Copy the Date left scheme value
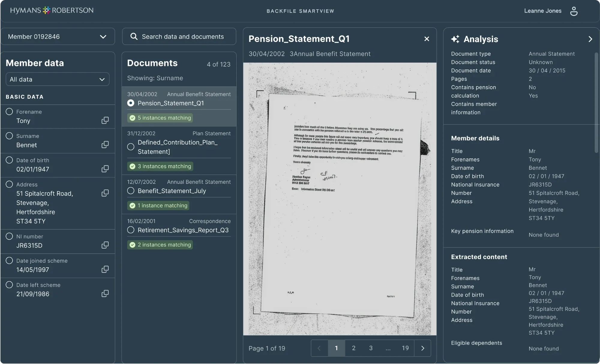Viewport: 600px width, 364px height. click(x=105, y=294)
